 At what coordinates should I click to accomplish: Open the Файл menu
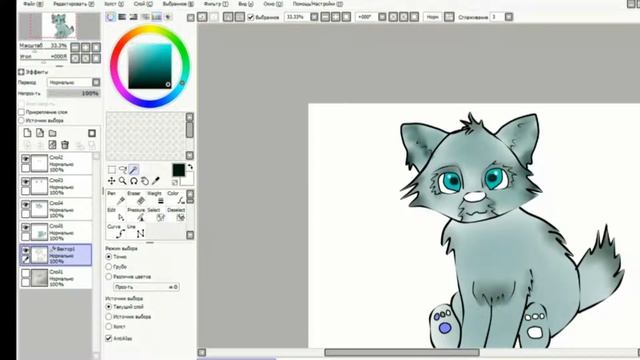(x=33, y=4)
